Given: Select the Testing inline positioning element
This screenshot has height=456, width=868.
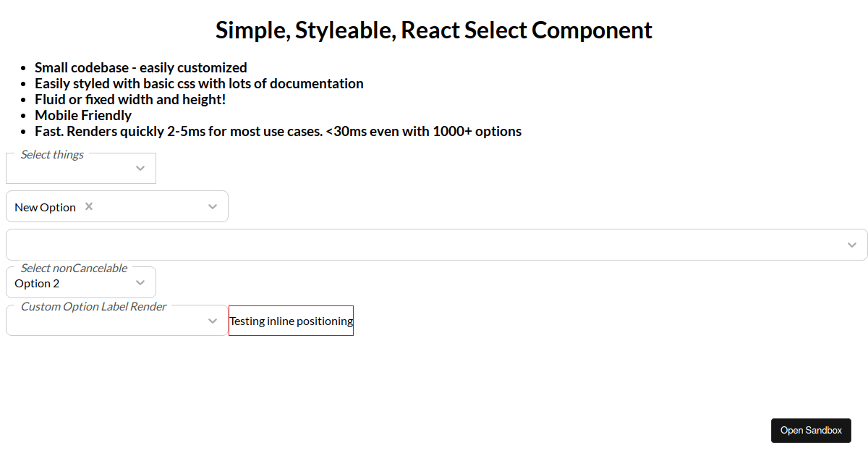Looking at the screenshot, I should [x=291, y=320].
